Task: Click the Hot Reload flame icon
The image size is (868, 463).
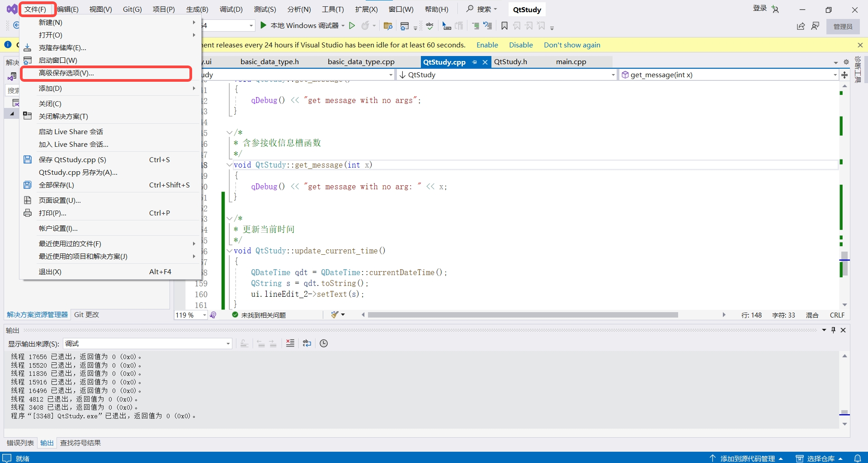Action: coord(365,26)
